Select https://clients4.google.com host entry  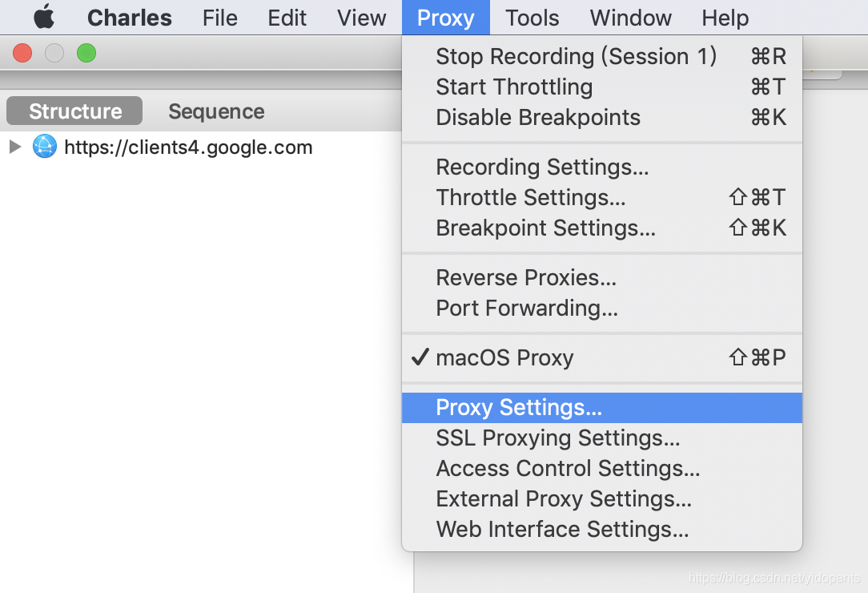188,147
